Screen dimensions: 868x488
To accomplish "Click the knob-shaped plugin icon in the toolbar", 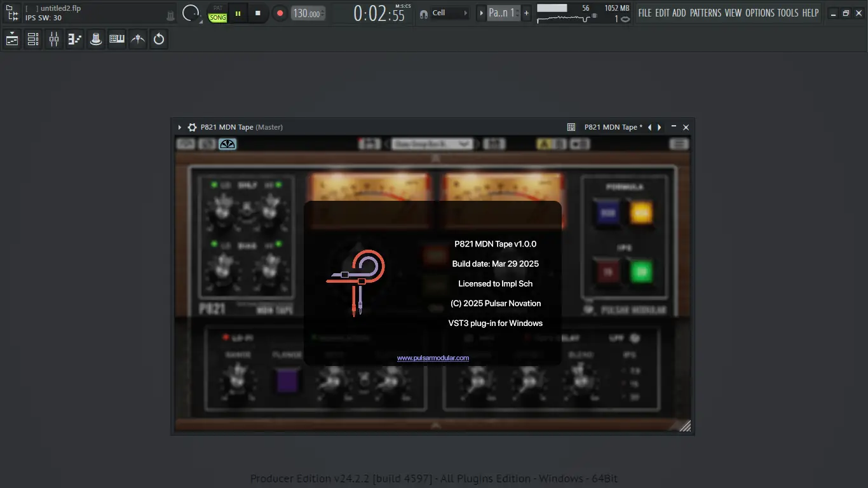I will tap(96, 39).
